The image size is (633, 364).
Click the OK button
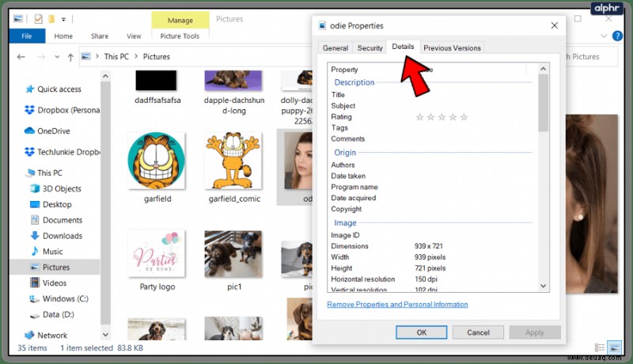click(422, 332)
